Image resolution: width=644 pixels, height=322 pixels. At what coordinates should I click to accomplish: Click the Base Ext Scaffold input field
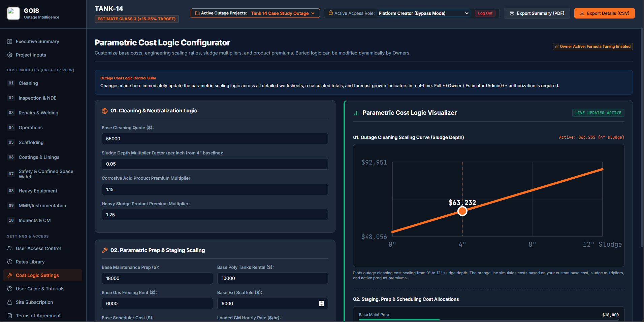273,303
